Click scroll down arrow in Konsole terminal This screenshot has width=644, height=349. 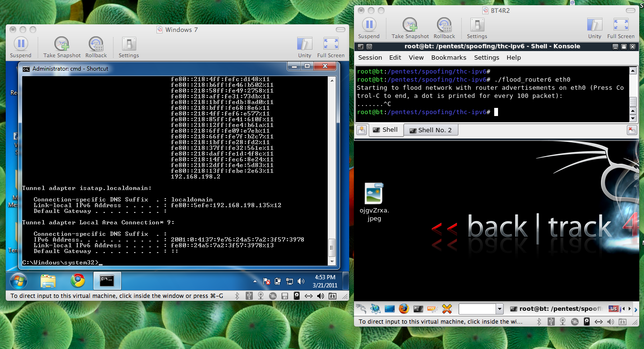tap(633, 118)
